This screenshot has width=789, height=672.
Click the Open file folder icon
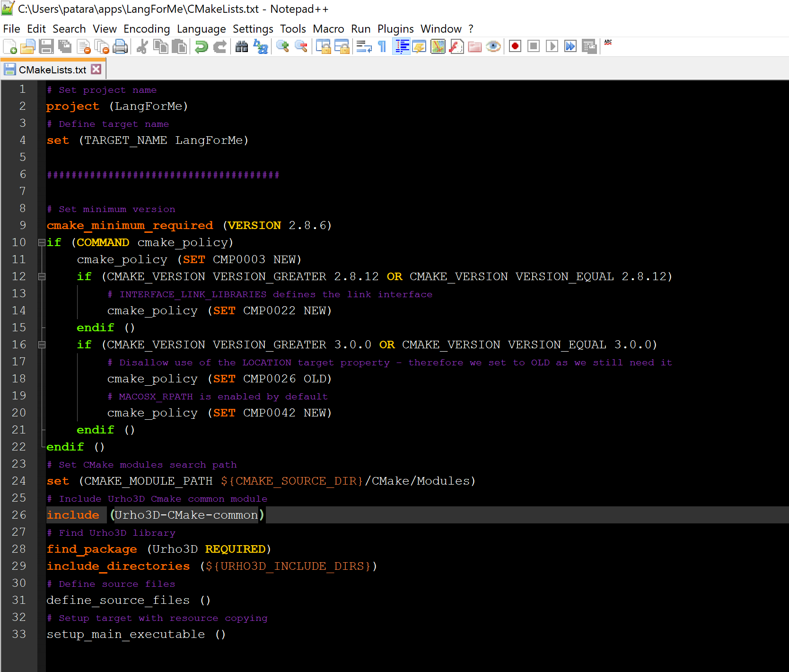tap(28, 46)
